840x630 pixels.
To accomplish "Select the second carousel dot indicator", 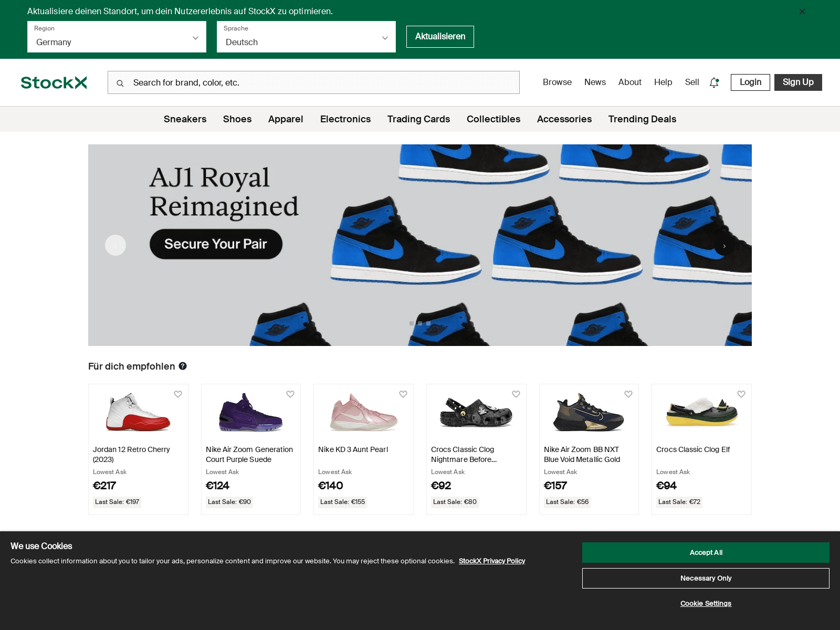I will tap(420, 323).
